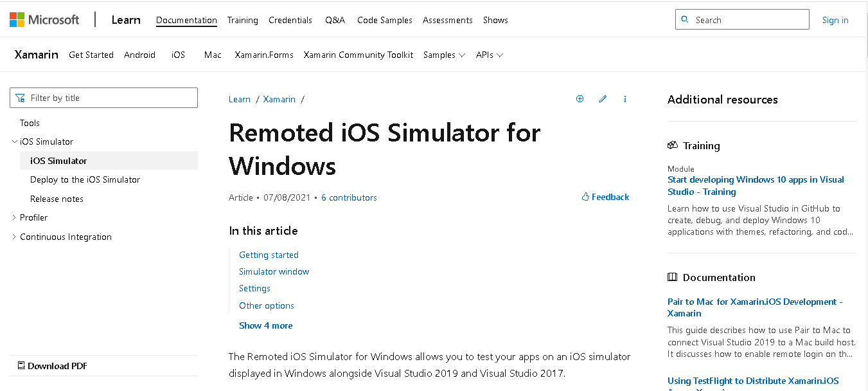Select Xamarin.Forms in the navigation bar

[x=263, y=55]
